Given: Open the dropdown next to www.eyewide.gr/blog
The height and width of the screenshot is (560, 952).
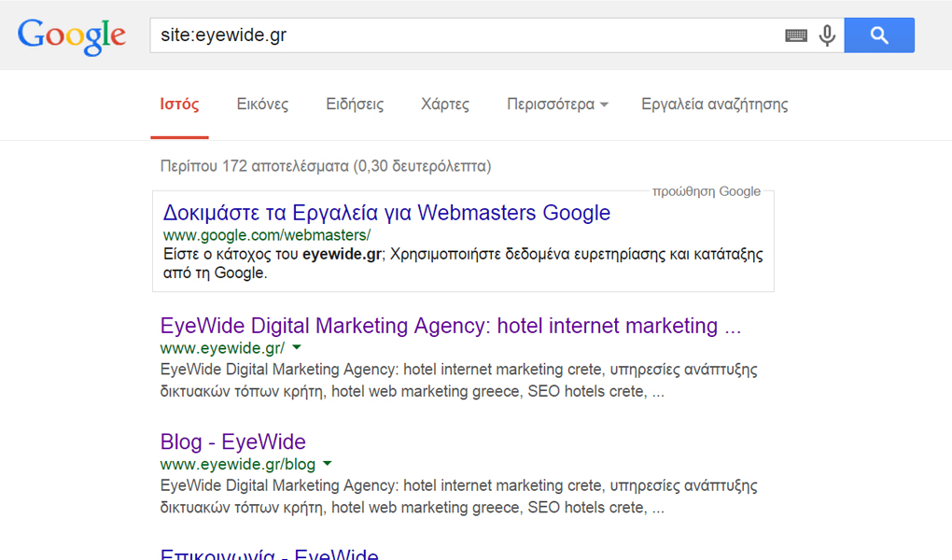Looking at the screenshot, I should tap(327, 463).
